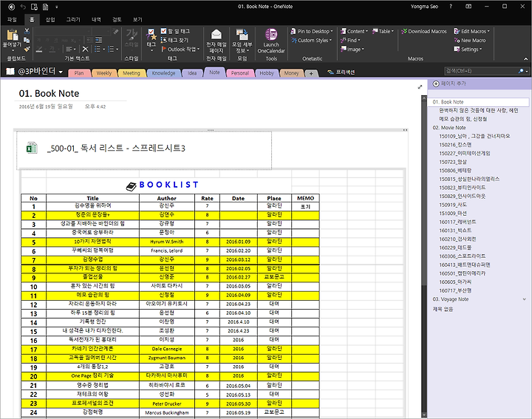Open the 02. Movie Note page
Screen dimensions: 532x419
click(449, 128)
